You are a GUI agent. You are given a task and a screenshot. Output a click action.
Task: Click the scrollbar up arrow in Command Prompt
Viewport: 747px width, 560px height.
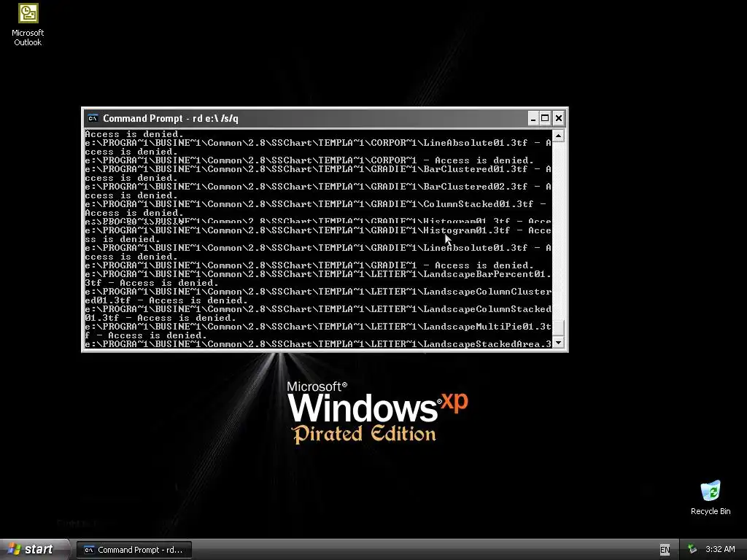click(558, 136)
